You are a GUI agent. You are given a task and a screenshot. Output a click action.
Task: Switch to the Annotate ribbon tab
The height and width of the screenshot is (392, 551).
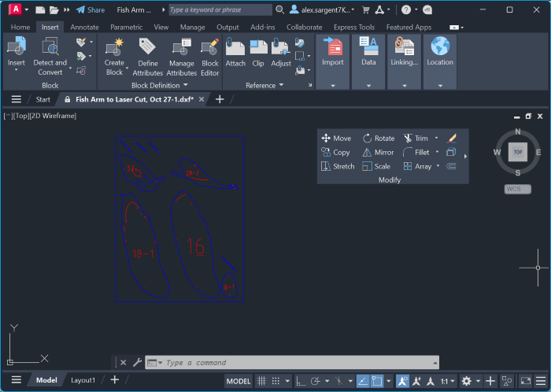(84, 27)
